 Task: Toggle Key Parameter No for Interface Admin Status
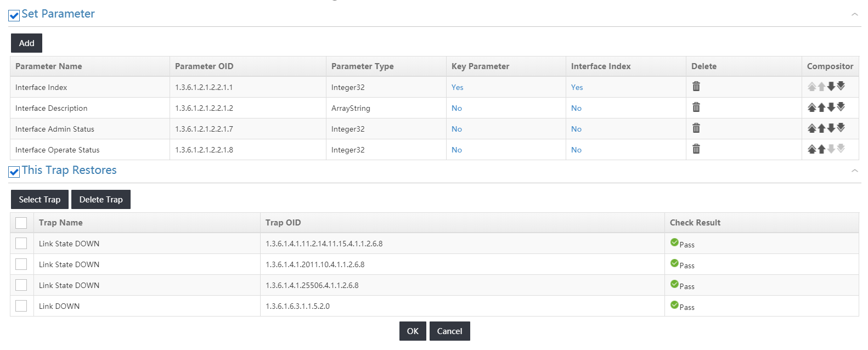point(456,129)
